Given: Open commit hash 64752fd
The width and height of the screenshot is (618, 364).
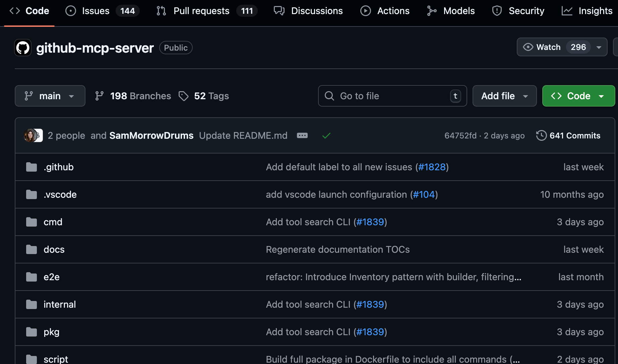Looking at the screenshot, I should pyautogui.click(x=460, y=135).
